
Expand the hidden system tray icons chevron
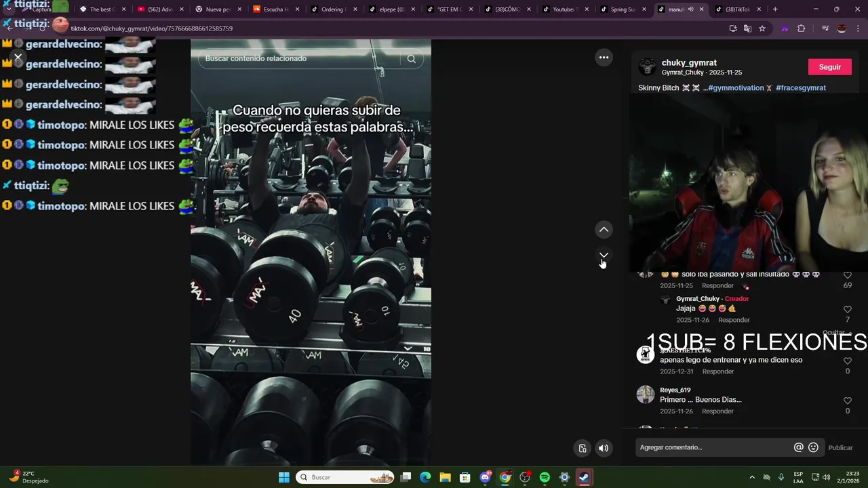[751, 477]
